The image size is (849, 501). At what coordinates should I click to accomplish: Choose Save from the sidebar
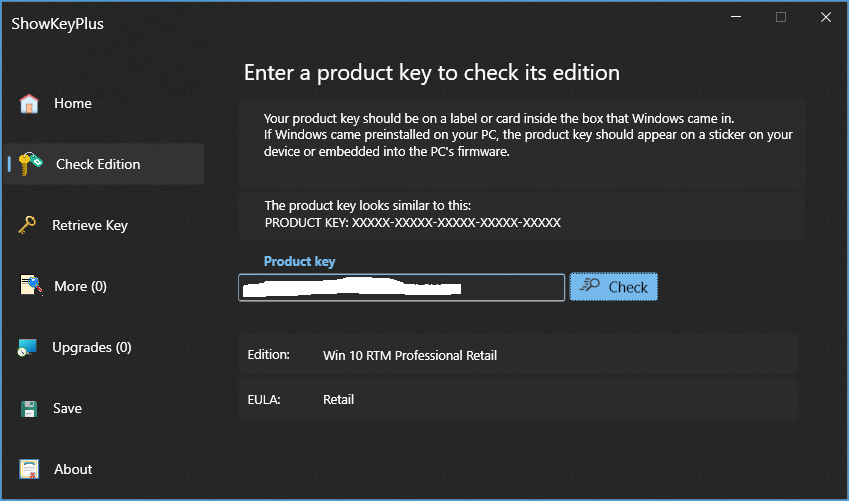tap(67, 408)
